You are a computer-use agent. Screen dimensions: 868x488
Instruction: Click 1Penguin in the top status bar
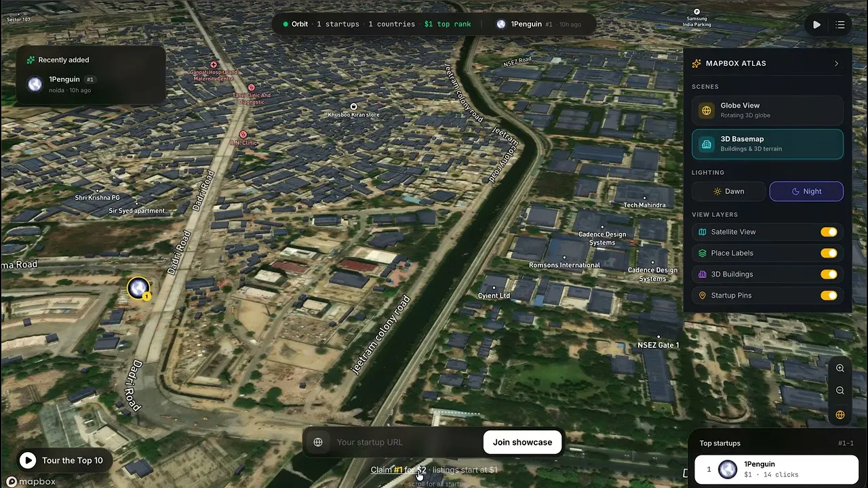[x=526, y=24]
